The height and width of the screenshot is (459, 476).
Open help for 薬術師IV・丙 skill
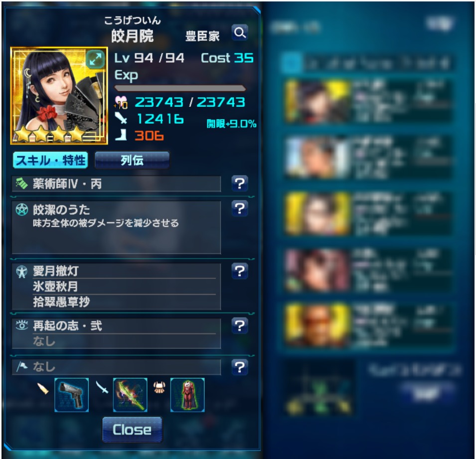[240, 183]
